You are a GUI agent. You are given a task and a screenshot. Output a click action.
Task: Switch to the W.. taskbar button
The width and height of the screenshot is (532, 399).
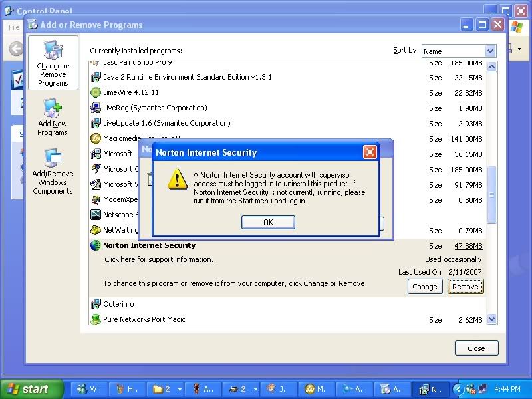(x=89, y=389)
